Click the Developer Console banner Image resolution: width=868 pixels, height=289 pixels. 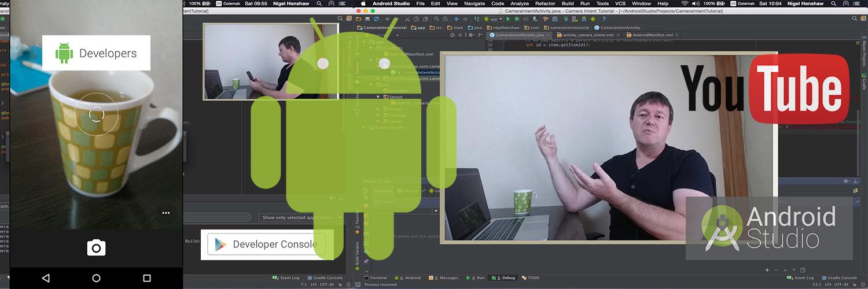coord(267,244)
